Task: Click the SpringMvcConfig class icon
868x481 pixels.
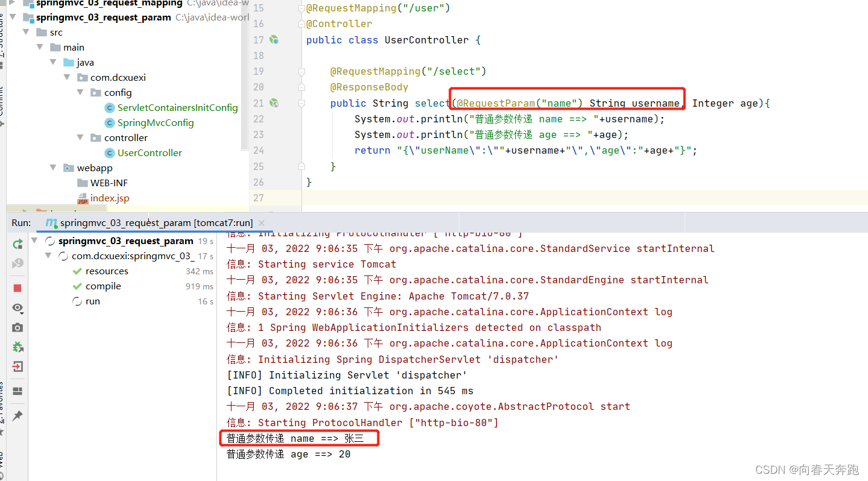Action: (x=109, y=123)
